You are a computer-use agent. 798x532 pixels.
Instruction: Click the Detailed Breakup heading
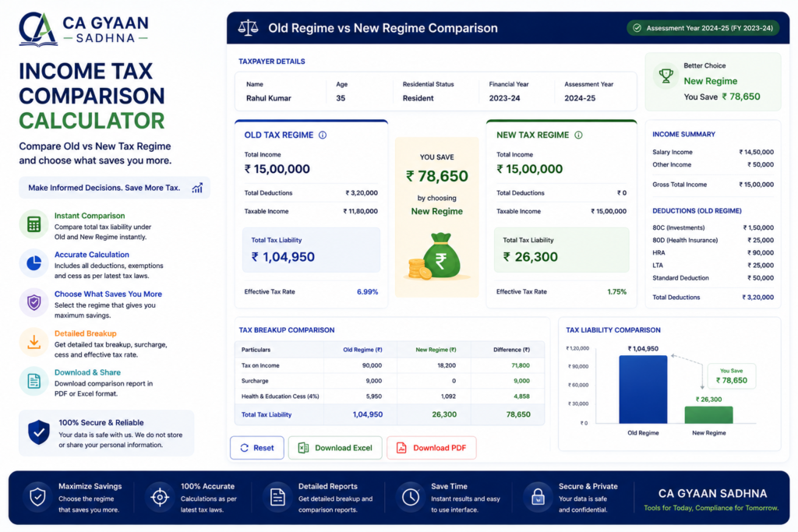pos(86,333)
